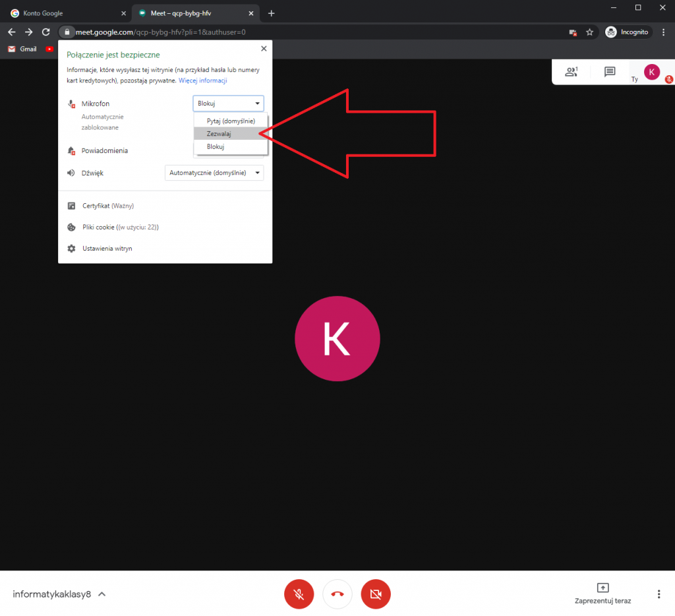Open the chat messages icon
The image size is (675, 616).
tap(610, 72)
